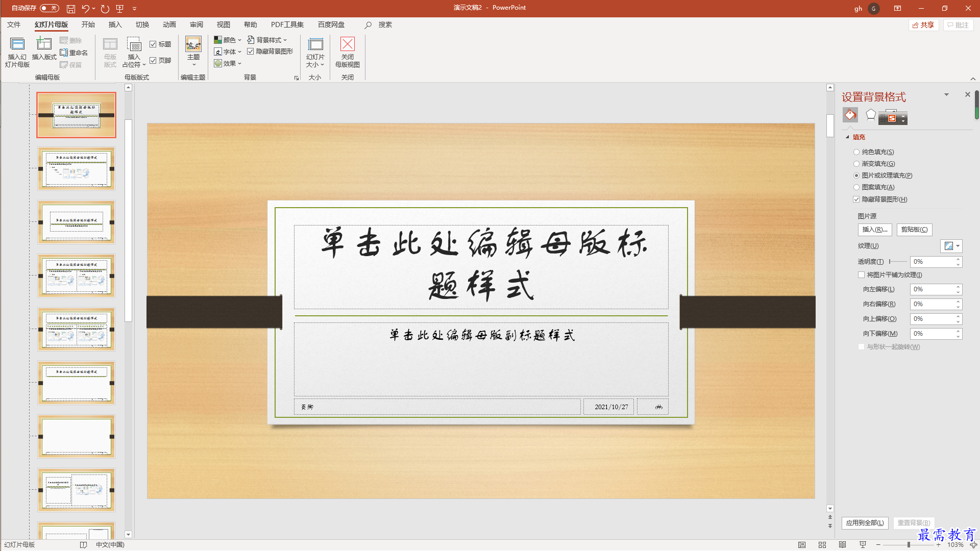Viewport: 980px width, 551px height.
Task: Switch to the Insert (插入) tab
Action: click(x=115, y=24)
